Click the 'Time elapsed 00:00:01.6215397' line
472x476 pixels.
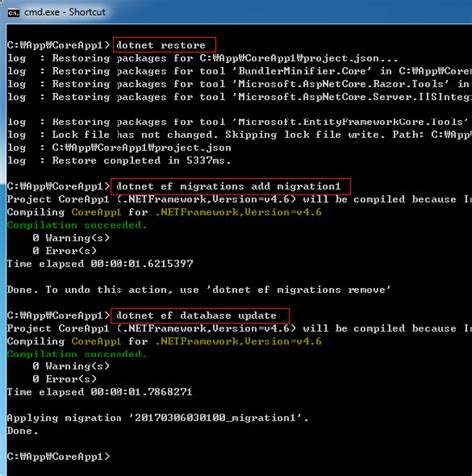point(101,264)
